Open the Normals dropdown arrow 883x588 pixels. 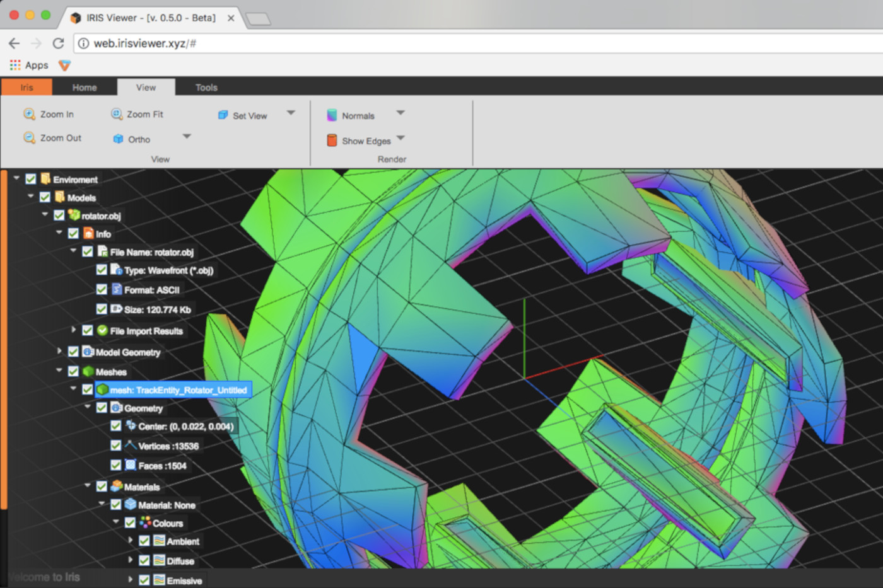click(x=400, y=113)
